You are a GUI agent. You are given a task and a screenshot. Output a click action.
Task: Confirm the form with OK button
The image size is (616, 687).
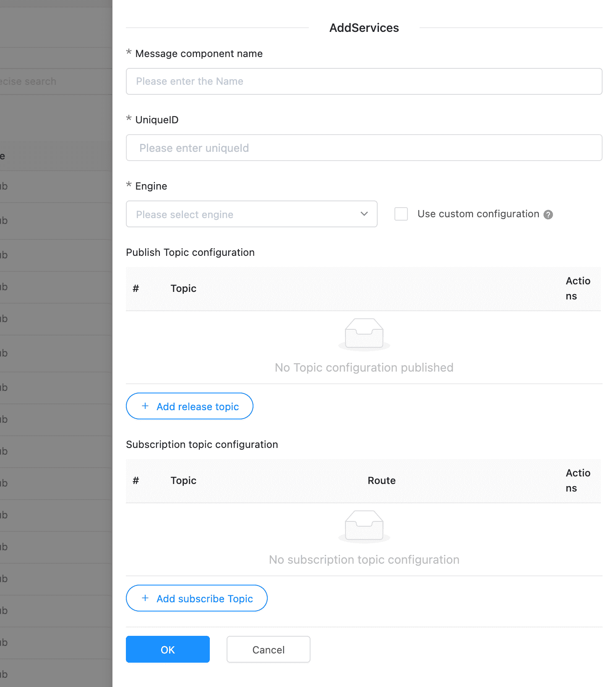(168, 649)
